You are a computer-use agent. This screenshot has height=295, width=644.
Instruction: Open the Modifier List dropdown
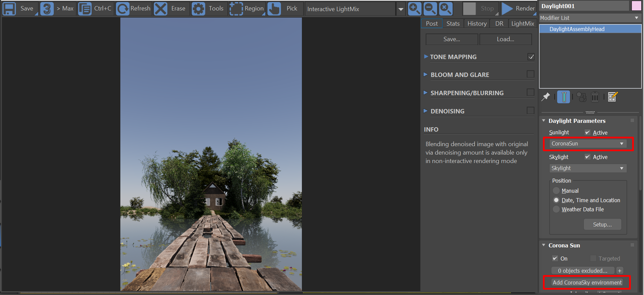pyautogui.click(x=590, y=18)
